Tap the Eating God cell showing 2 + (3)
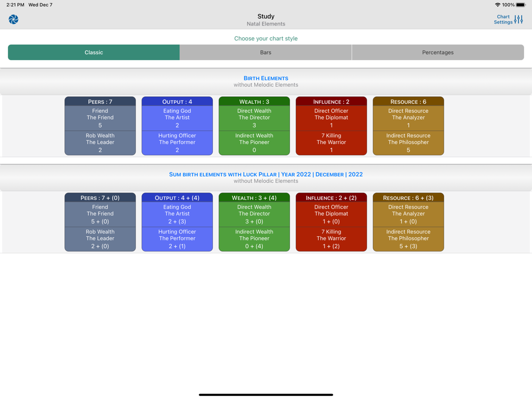 click(177, 214)
